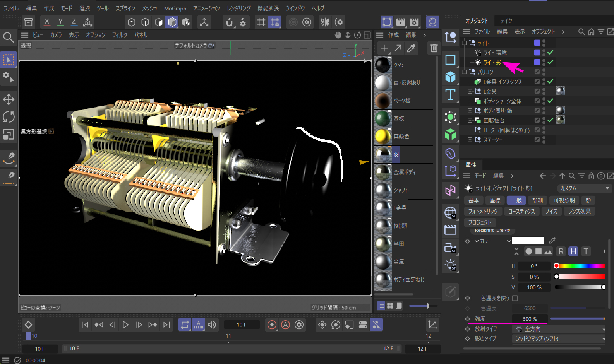Switch to the テイク tab
Viewport: 614px width, 364px height.
point(506,21)
